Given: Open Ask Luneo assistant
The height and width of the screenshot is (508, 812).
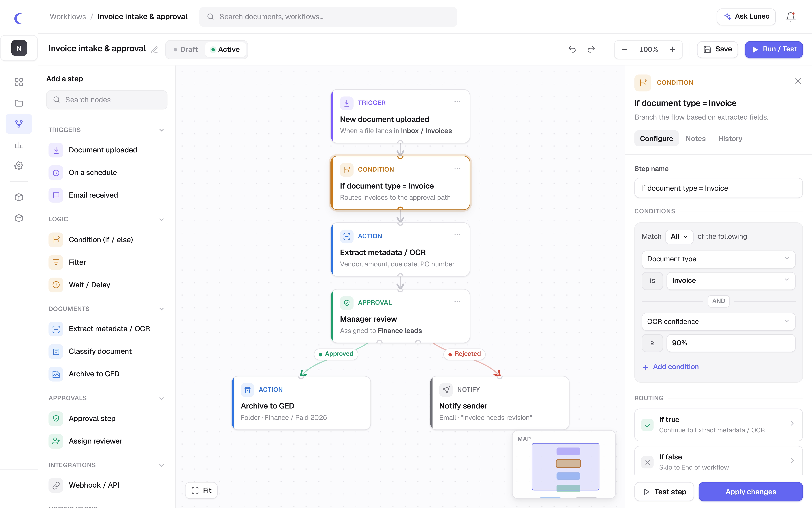Looking at the screenshot, I should [746, 16].
